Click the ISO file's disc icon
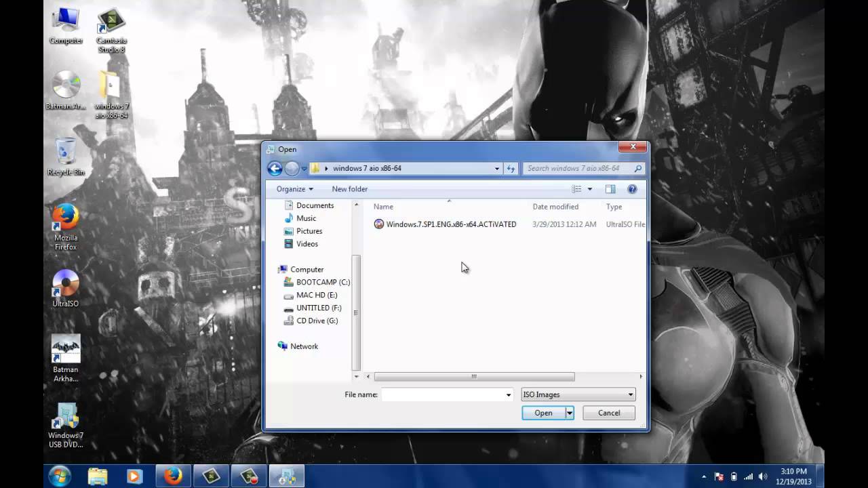Screen dimensions: 868x488 click(x=379, y=224)
